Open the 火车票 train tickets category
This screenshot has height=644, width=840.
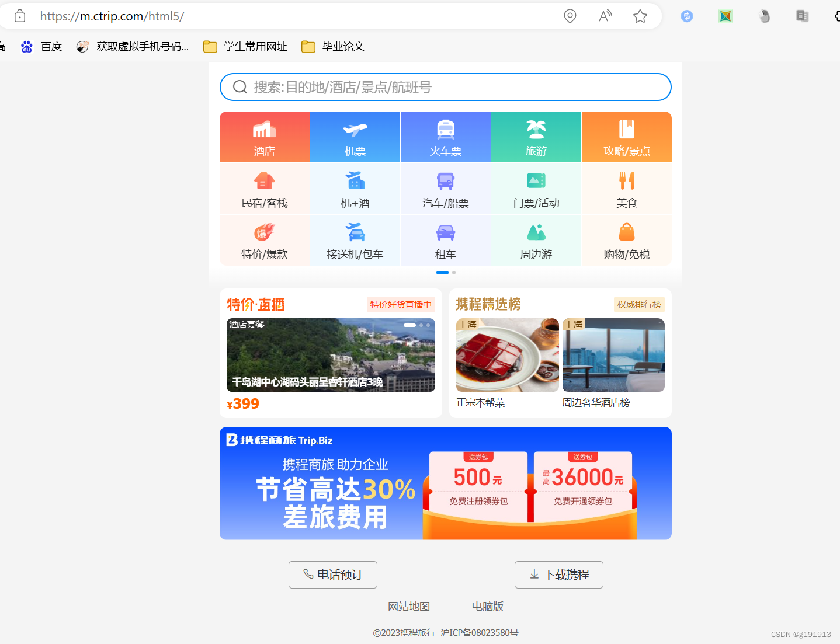(x=446, y=137)
